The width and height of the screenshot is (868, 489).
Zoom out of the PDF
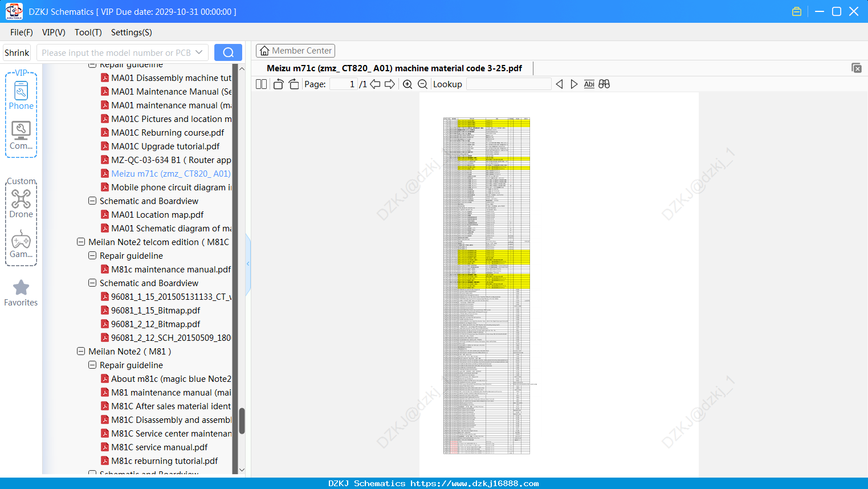point(423,84)
